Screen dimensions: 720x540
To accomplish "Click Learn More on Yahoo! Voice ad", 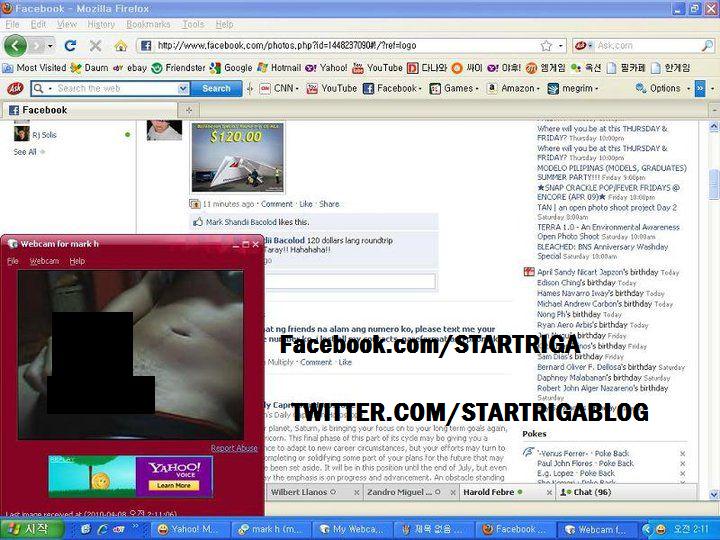I will click(x=174, y=486).
